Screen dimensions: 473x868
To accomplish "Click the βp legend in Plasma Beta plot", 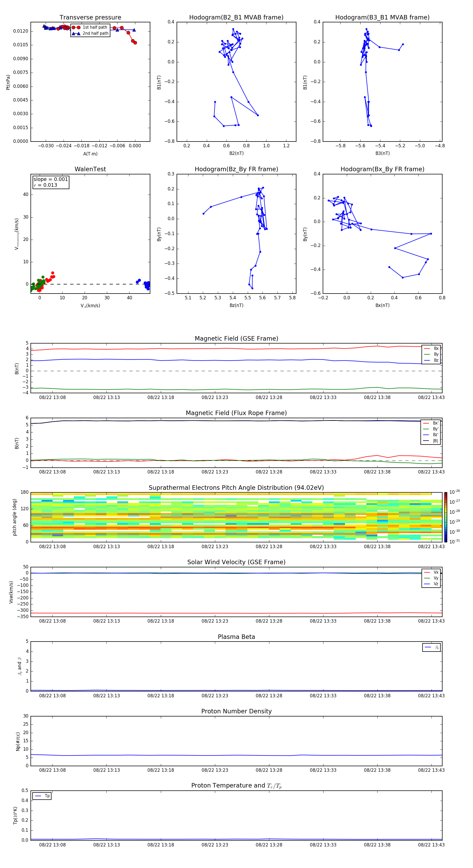I will click(431, 647).
